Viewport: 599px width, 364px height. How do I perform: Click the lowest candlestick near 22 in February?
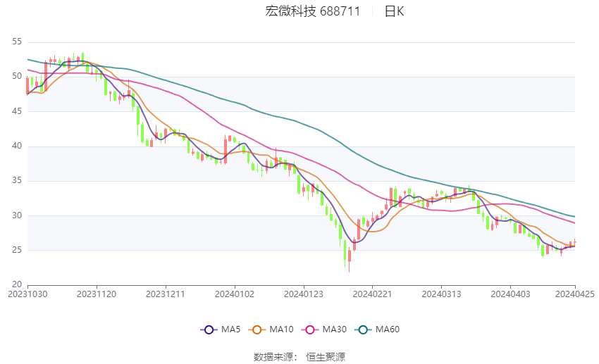pyautogui.click(x=349, y=261)
